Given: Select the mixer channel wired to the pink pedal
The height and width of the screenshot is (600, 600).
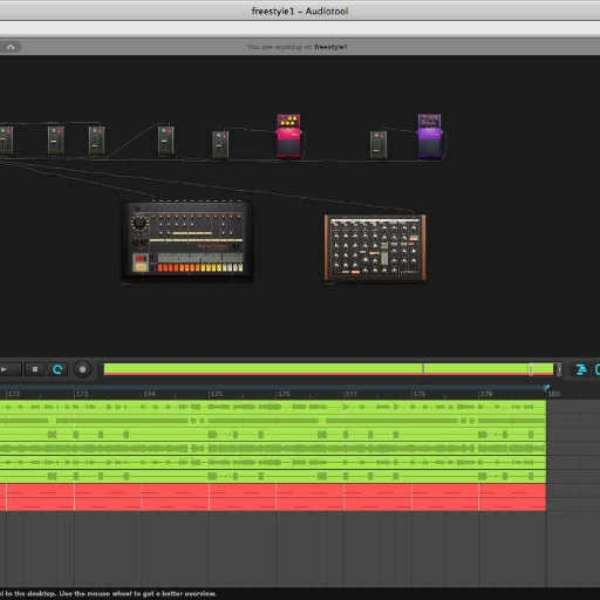Looking at the screenshot, I should point(220,145).
